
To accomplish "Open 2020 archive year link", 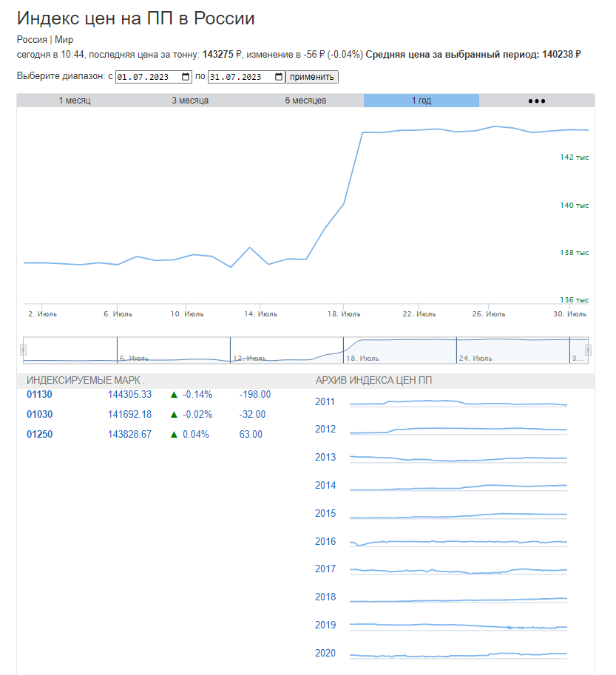I will click(325, 653).
